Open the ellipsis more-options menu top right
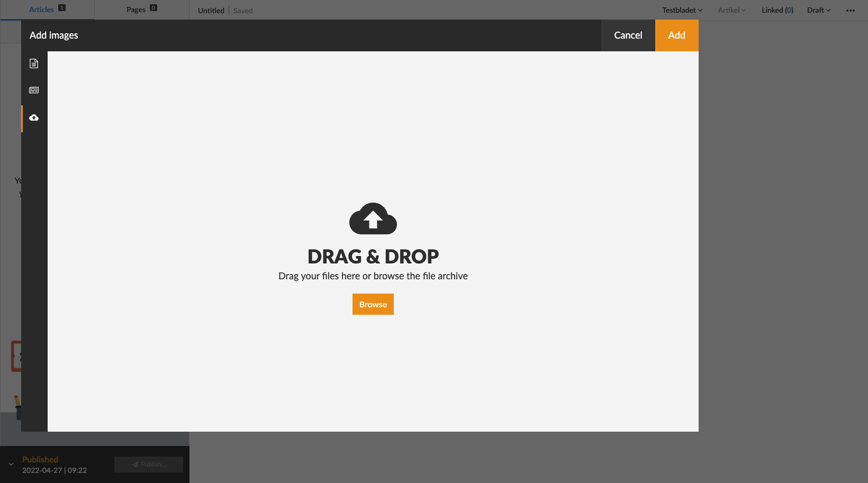 (851, 10)
